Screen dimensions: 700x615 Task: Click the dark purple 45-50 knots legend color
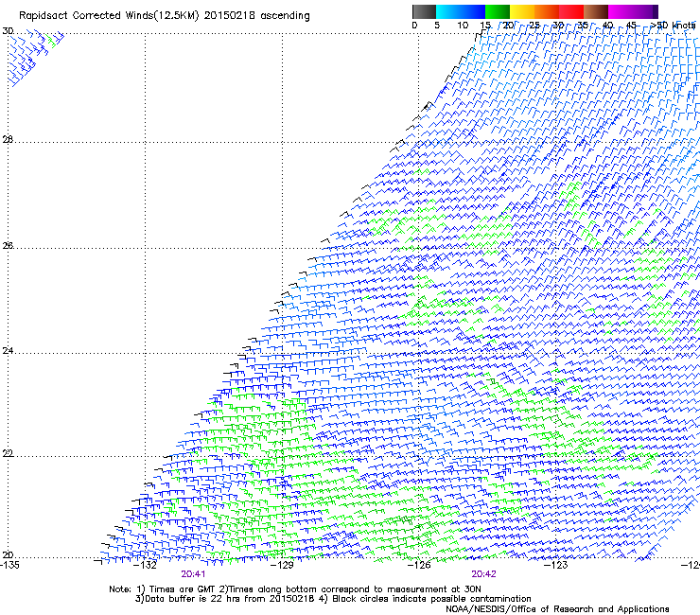(645, 11)
